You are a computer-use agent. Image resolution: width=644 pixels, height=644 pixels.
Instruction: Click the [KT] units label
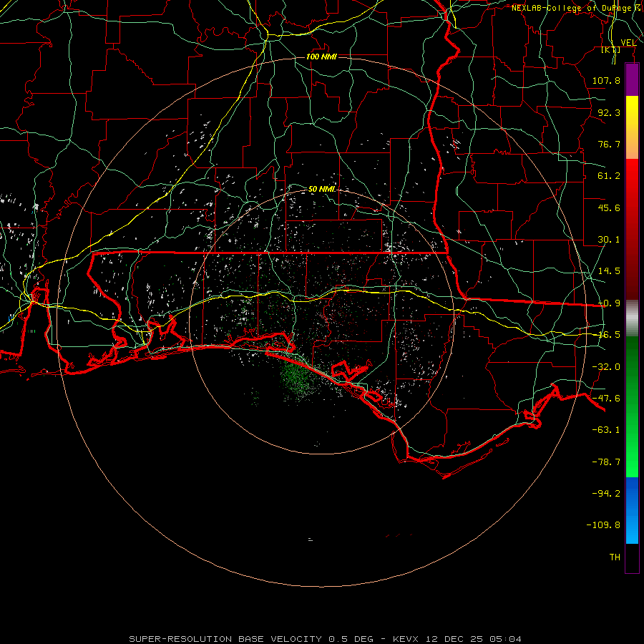coord(611,49)
